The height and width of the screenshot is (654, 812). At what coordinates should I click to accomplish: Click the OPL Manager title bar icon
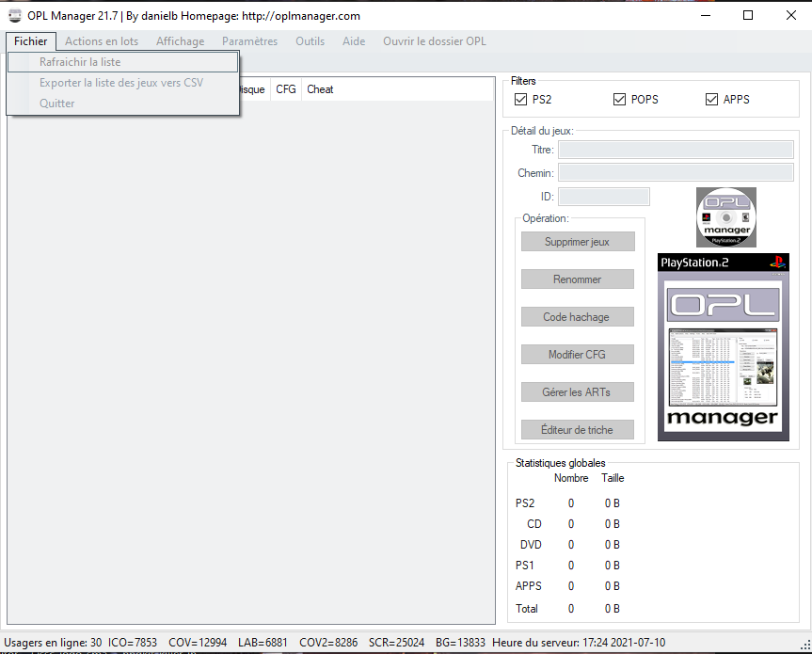pos(15,16)
